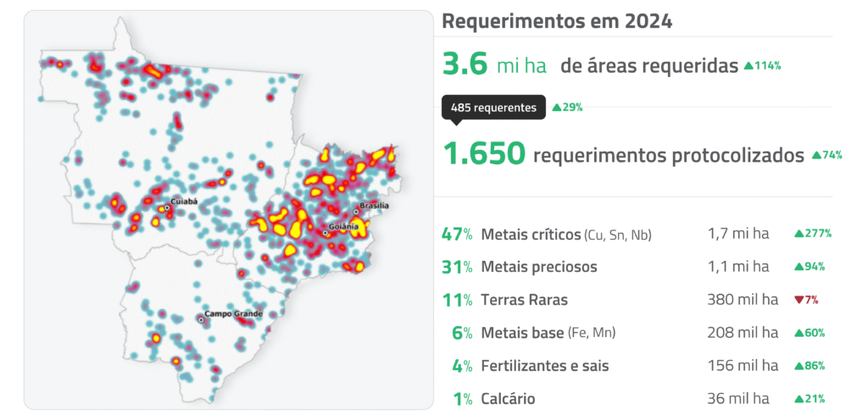Click the 485 requerentes tooltip
The image size is (868, 415).
(x=493, y=108)
